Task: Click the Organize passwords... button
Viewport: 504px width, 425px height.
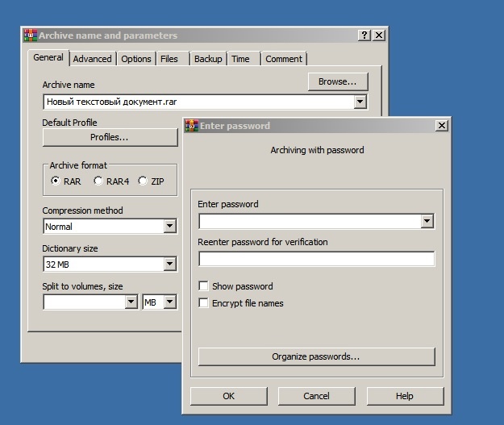Action: (x=317, y=356)
